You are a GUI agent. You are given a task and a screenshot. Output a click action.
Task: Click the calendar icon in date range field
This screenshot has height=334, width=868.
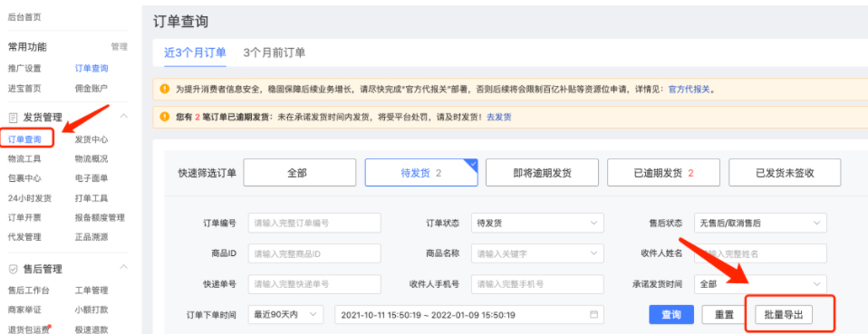(x=594, y=315)
